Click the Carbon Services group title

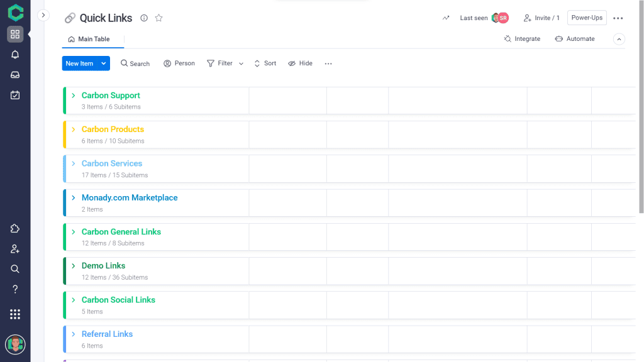(112, 163)
